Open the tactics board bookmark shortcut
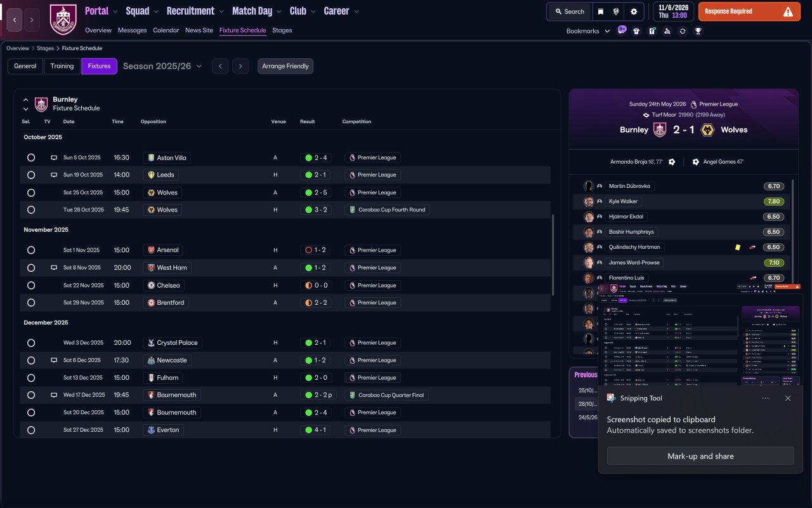Viewport: 812px width, 508px height. pyautogui.click(x=652, y=31)
